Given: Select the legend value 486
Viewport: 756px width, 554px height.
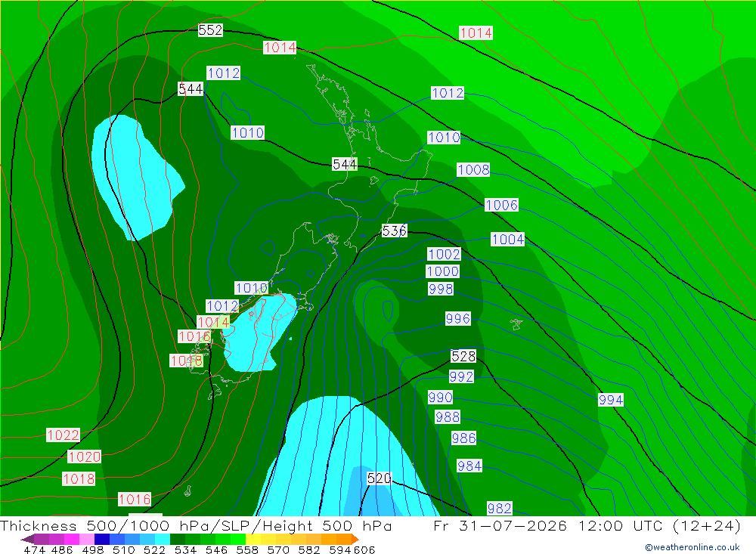Looking at the screenshot, I should pos(62,549).
